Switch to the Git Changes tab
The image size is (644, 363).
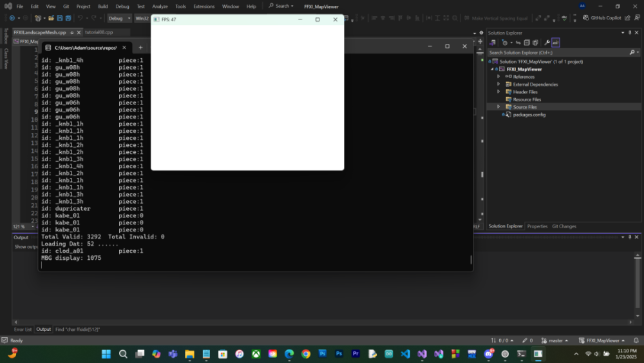click(x=564, y=226)
